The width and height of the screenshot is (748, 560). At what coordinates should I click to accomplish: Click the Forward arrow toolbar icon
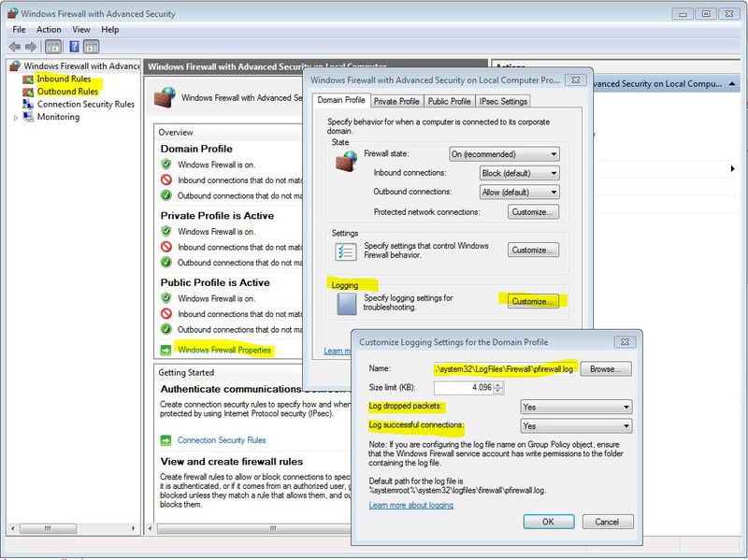(x=32, y=47)
